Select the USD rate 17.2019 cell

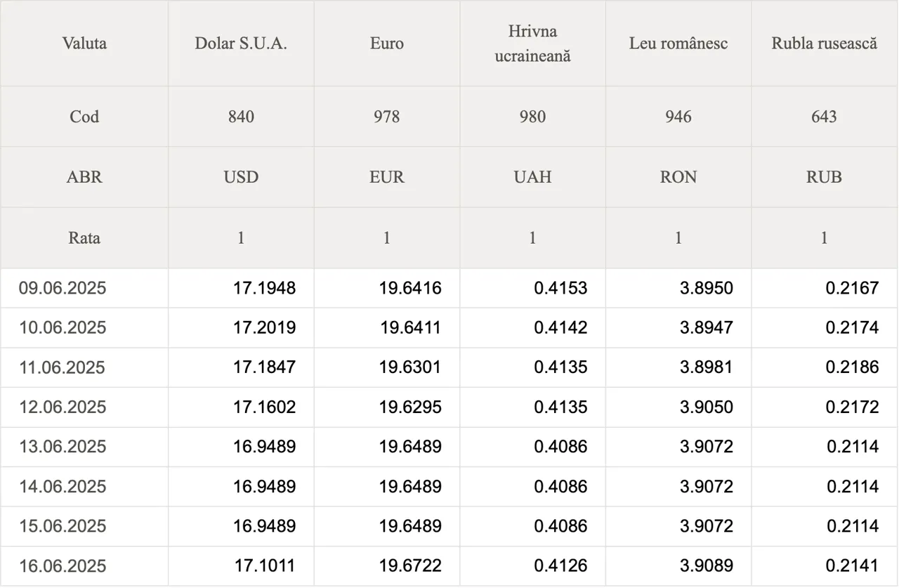pos(241,328)
